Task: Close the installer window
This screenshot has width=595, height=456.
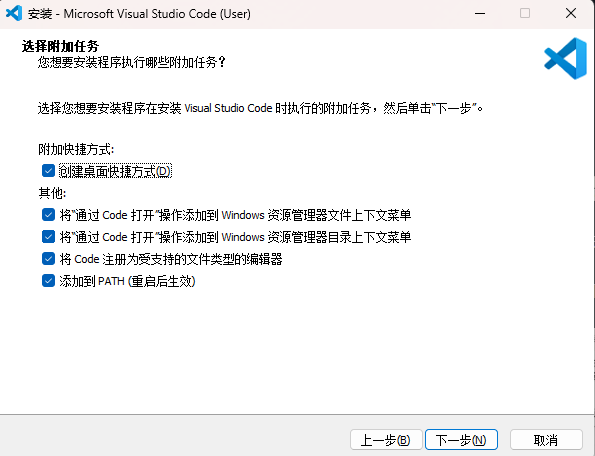Action: click(x=571, y=14)
